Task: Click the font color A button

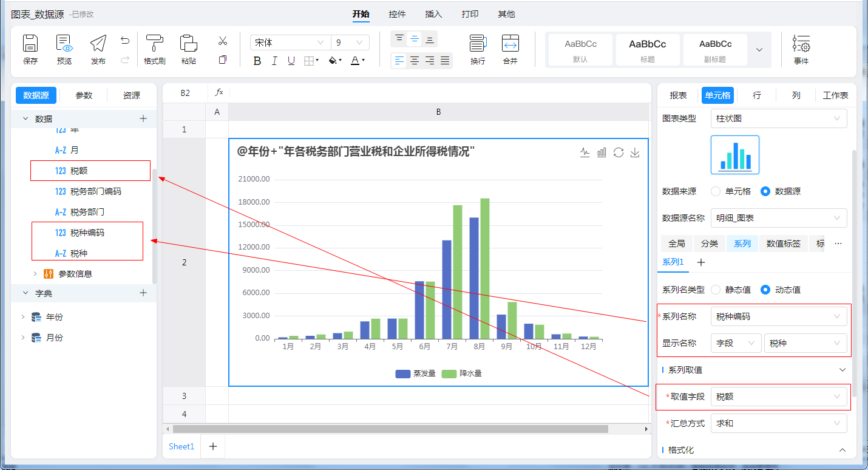Action: [355, 60]
